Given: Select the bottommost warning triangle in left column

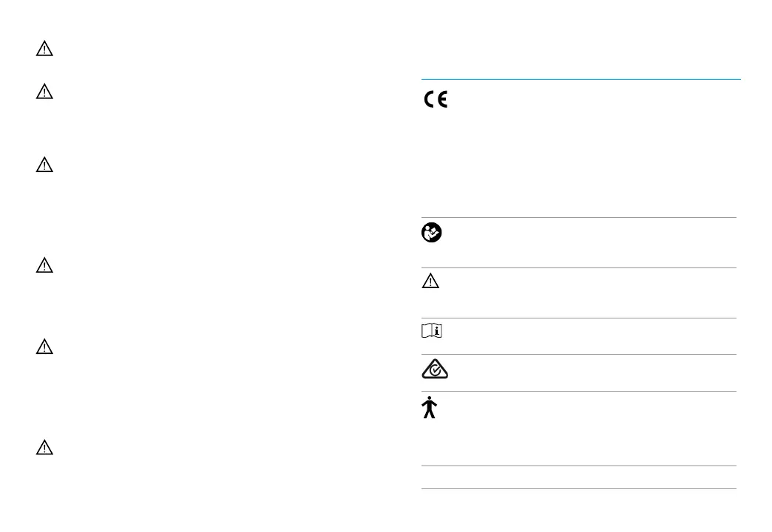Looking at the screenshot, I should coord(44,447).
